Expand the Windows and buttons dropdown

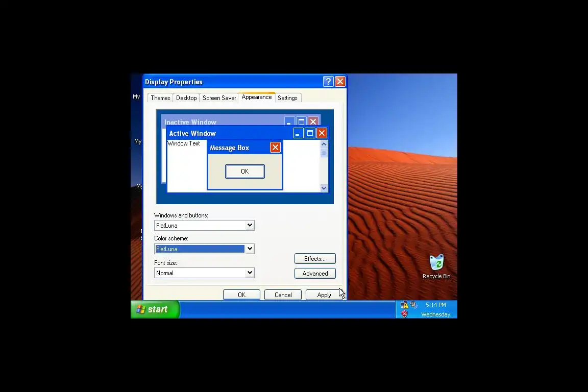(250, 225)
